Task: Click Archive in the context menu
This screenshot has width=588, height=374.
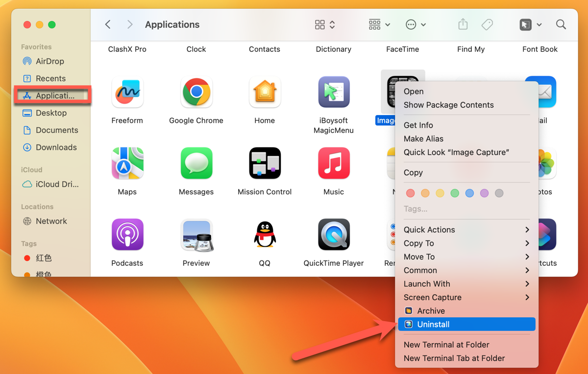Action: tap(466, 311)
